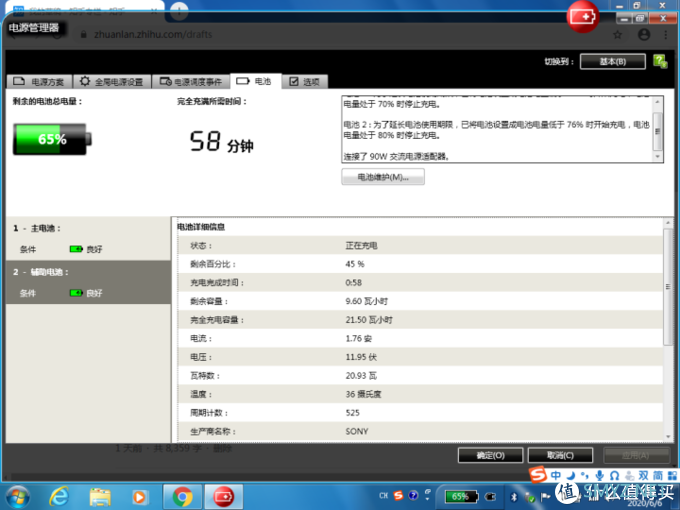Click the large Sogou S logo on IME toolbar
This screenshot has height=510, width=680.
click(x=538, y=475)
